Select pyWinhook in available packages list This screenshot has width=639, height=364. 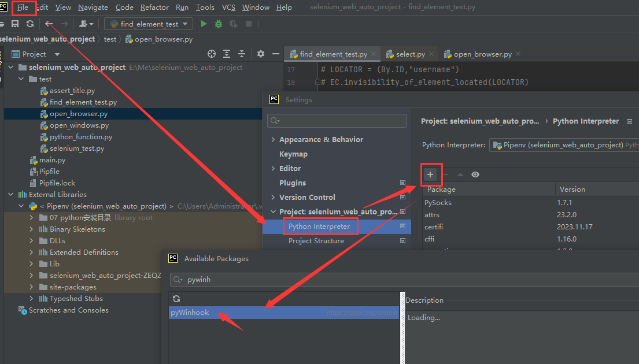190,313
